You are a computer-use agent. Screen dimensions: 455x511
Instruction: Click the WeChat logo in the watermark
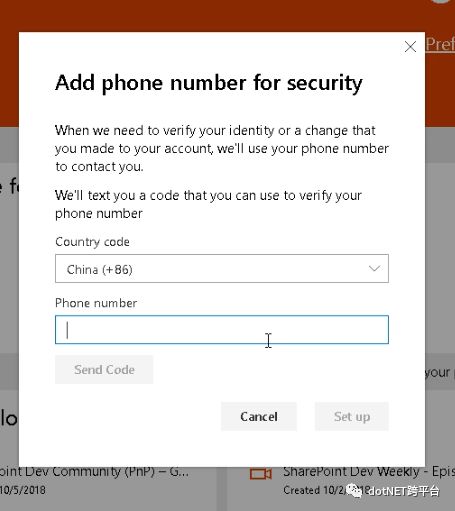tap(354, 490)
